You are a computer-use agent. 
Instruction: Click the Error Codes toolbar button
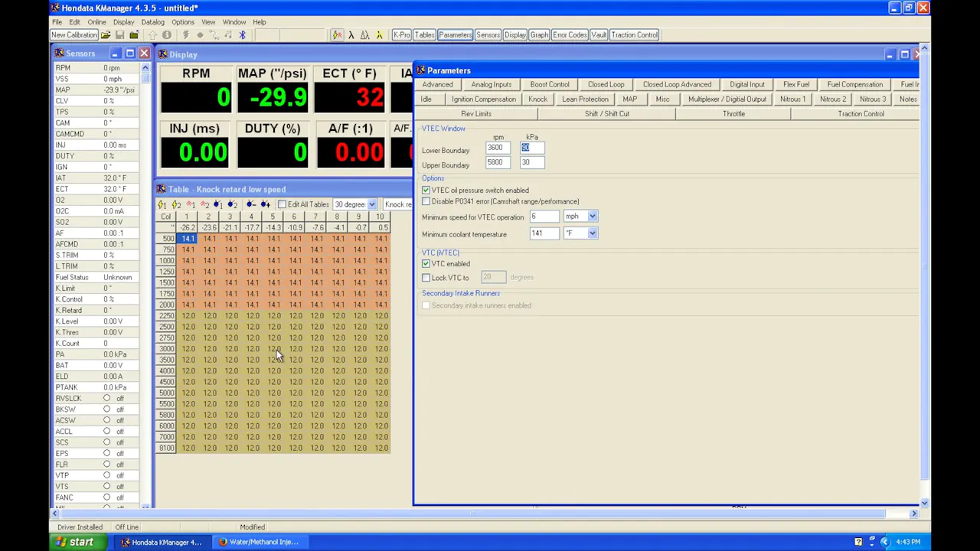[570, 34]
